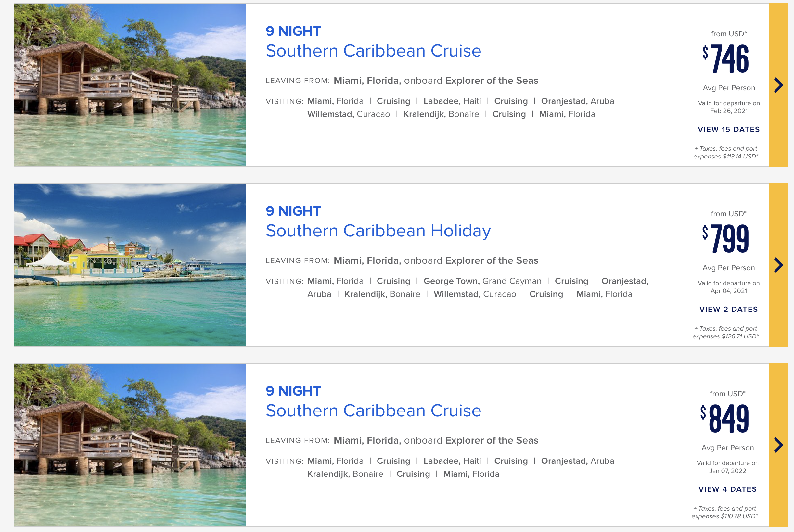Click Willemstad, Curacao in the first card's itinerary
Image resolution: width=794 pixels, height=532 pixels.
click(349, 114)
